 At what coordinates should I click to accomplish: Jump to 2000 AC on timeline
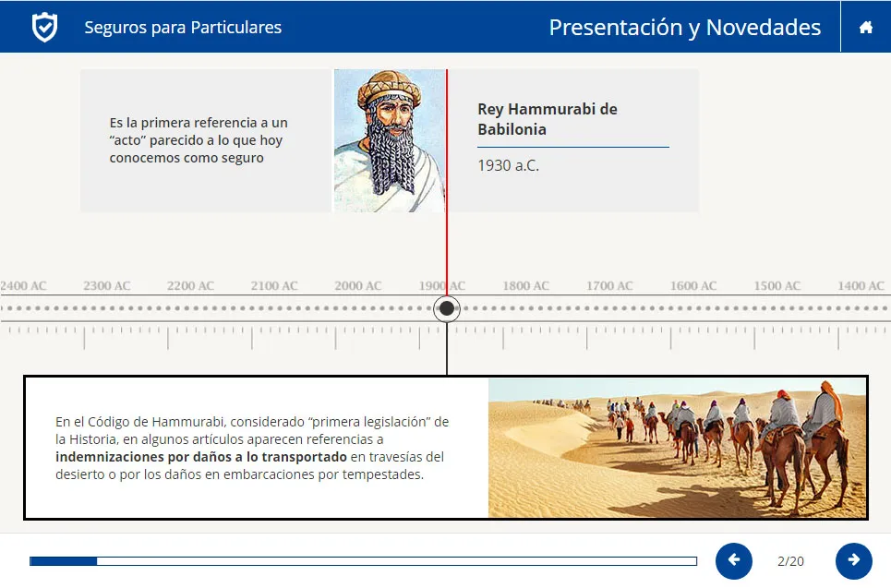358,286
